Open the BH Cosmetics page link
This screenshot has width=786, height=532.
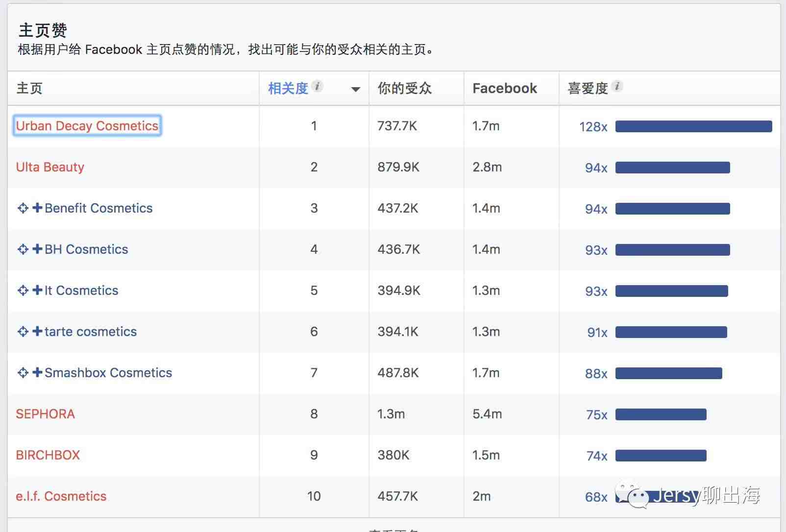86,249
